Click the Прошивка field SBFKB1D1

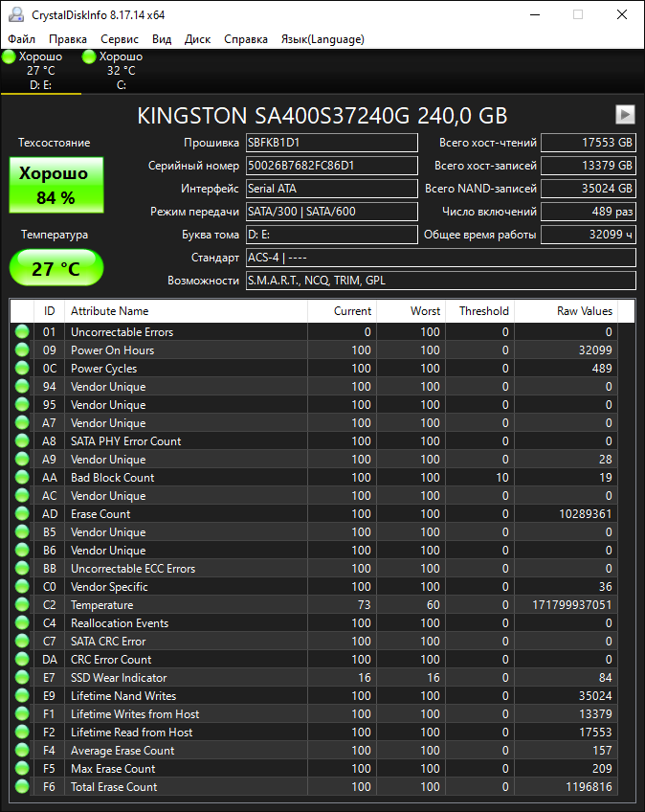(332, 143)
